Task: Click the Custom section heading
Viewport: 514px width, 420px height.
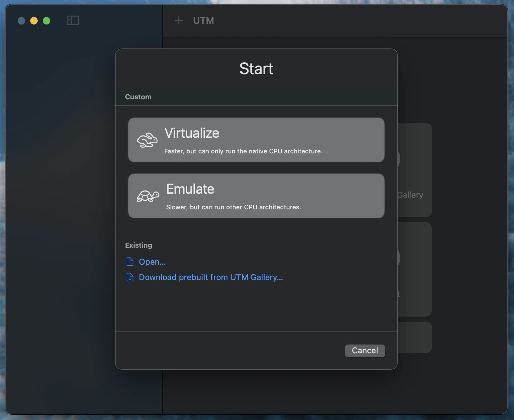Action: (138, 97)
